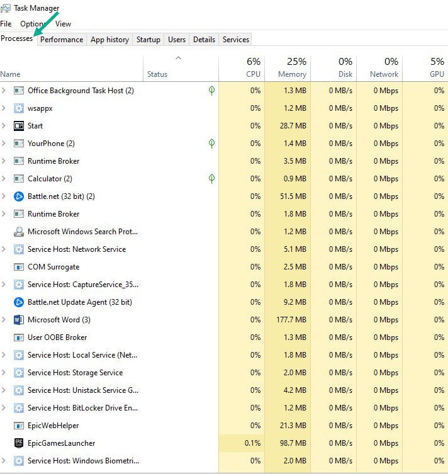Click the suspended leaf icon for Calculator

pyautogui.click(x=211, y=179)
